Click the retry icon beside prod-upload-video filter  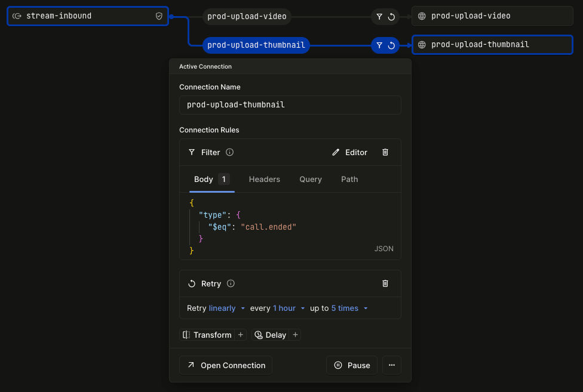pos(391,17)
